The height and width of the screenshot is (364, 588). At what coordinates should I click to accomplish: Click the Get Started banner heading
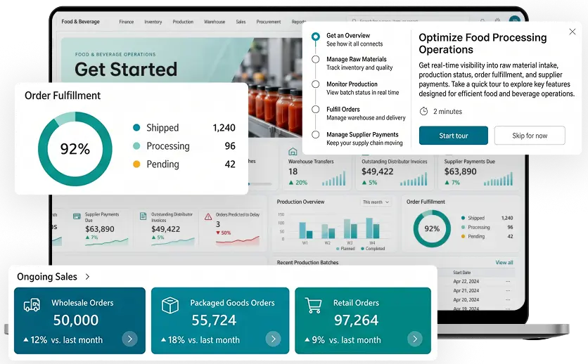coord(126,70)
